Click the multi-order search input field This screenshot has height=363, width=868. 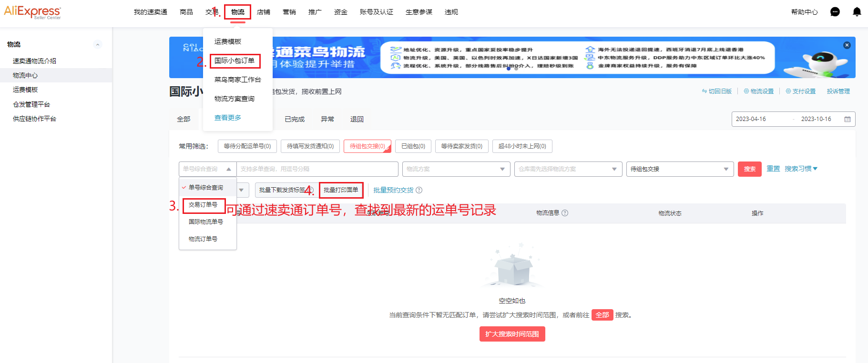pos(317,169)
